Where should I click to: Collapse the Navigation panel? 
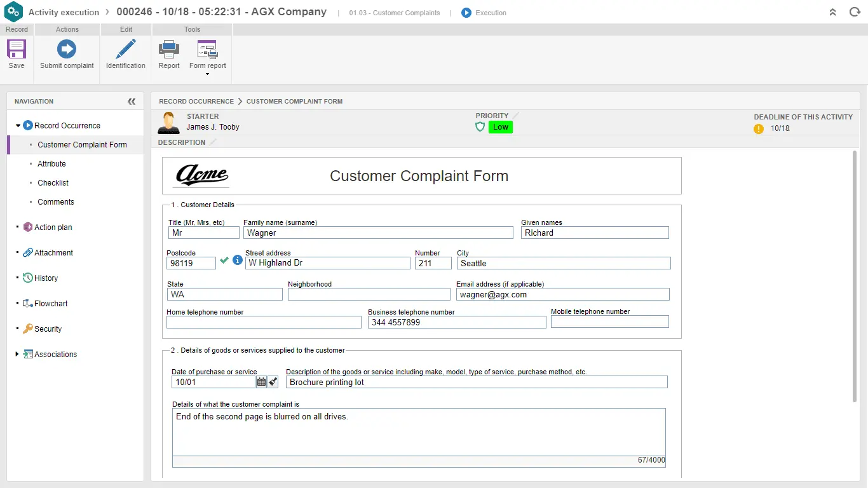click(132, 101)
